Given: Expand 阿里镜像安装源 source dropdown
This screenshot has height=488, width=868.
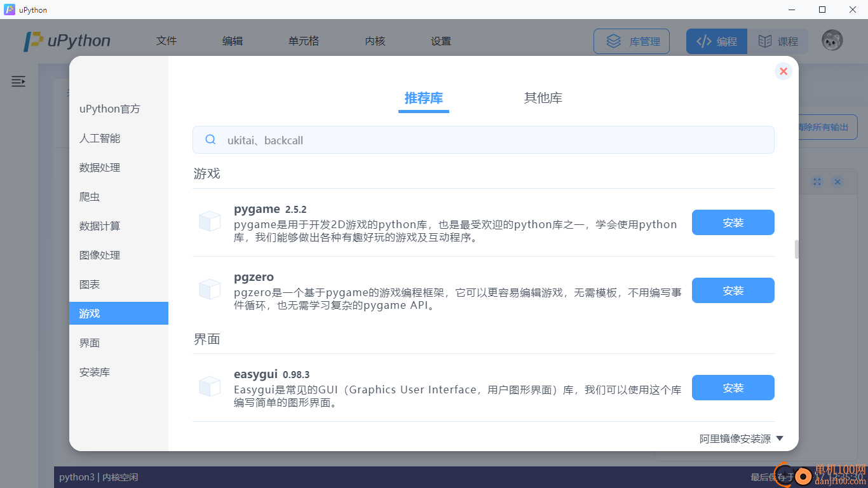Looking at the screenshot, I should click(x=742, y=438).
